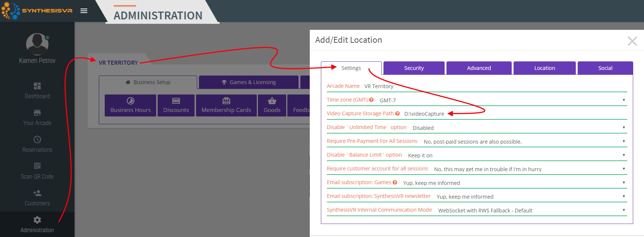Click the Discounts button label

coord(176,110)
